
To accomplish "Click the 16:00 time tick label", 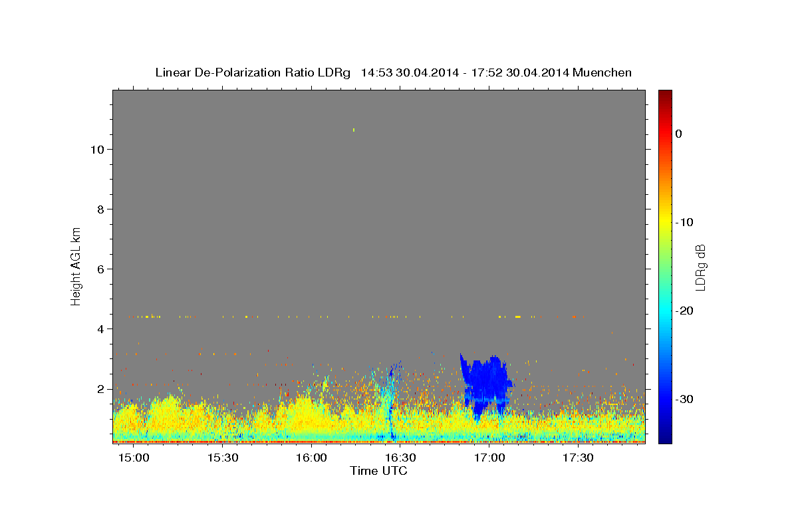I will click(311, 458).
